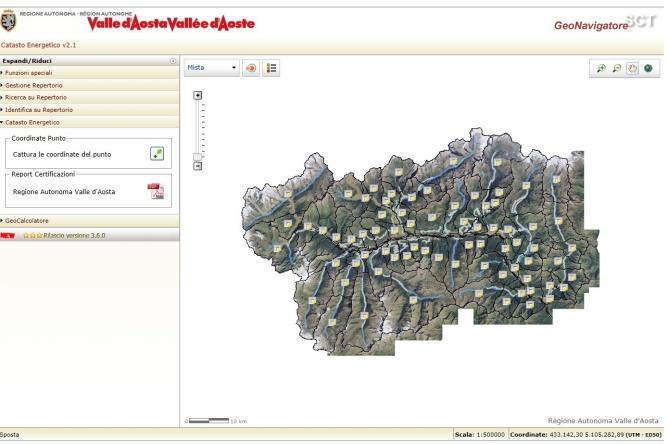Screen dimensions: 668x444
Task: Click the Rilascio versione 3.6.0 link
Action: coord(74,235)
